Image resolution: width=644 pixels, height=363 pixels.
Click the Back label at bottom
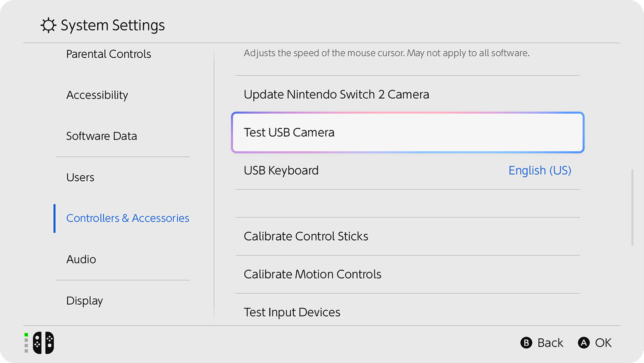click(550, 343)
